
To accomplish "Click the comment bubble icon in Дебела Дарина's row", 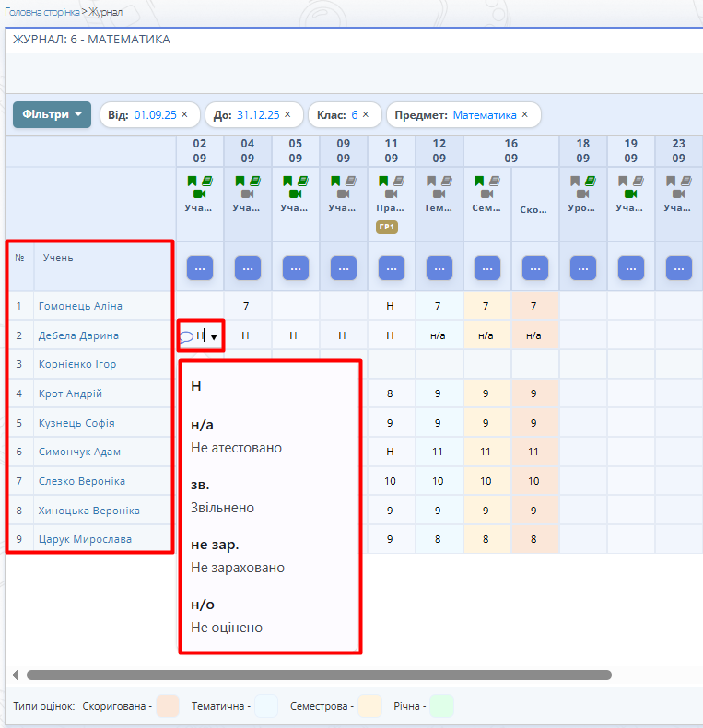I will pos(186,336).
